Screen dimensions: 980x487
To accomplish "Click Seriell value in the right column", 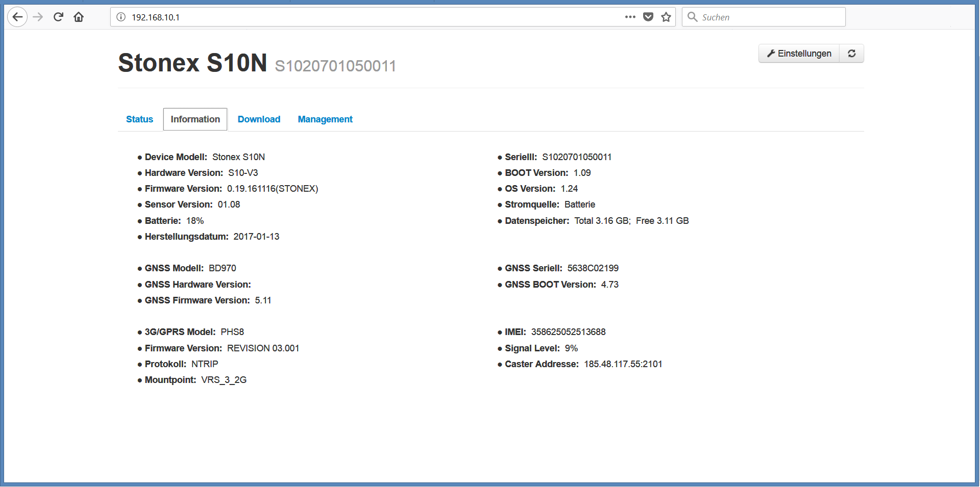I will click(x=577, y=157).
